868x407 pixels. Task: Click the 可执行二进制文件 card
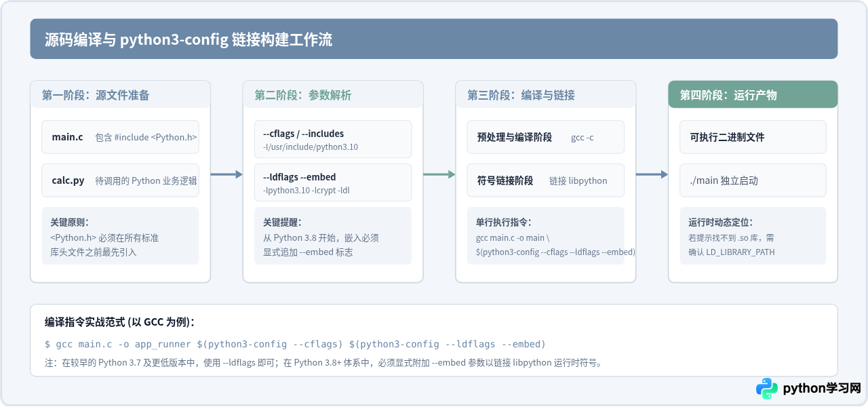[753, 137]
